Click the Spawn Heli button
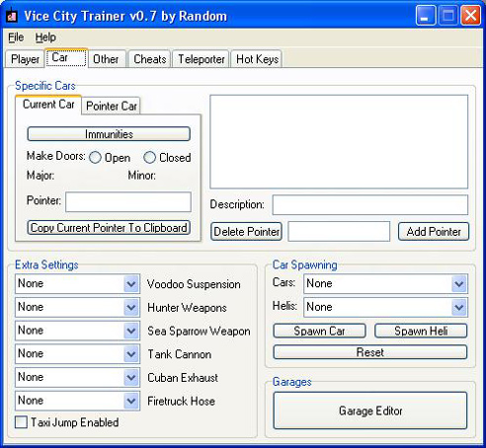 421,331
